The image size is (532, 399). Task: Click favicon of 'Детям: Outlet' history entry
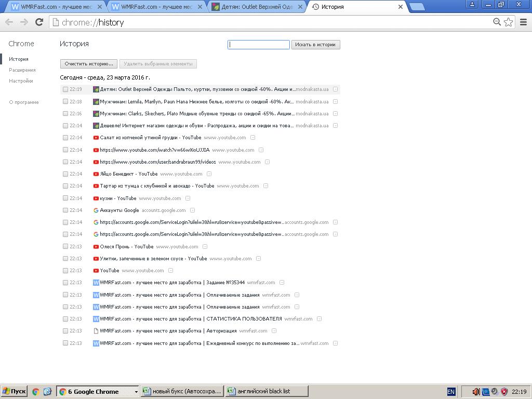point(96,89)
